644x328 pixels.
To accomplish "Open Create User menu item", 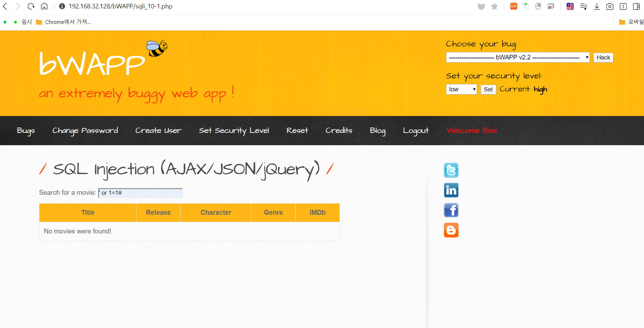I will [158, 130].
